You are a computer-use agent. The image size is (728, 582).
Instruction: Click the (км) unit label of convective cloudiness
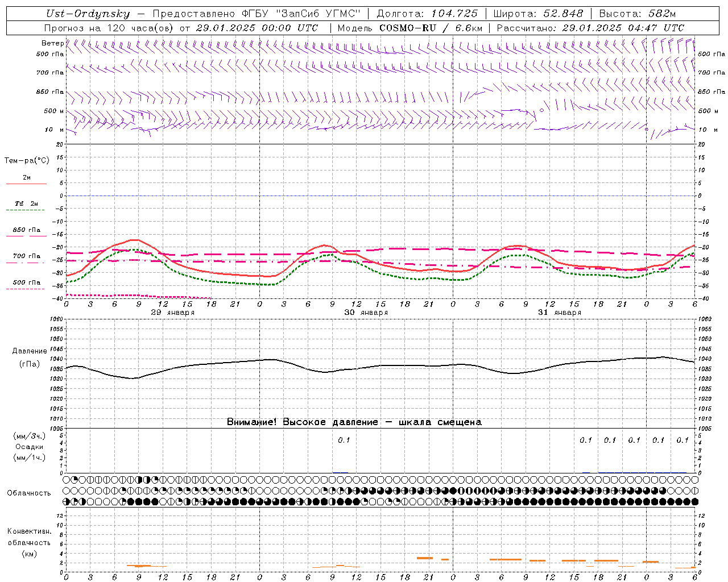[30, 554]
